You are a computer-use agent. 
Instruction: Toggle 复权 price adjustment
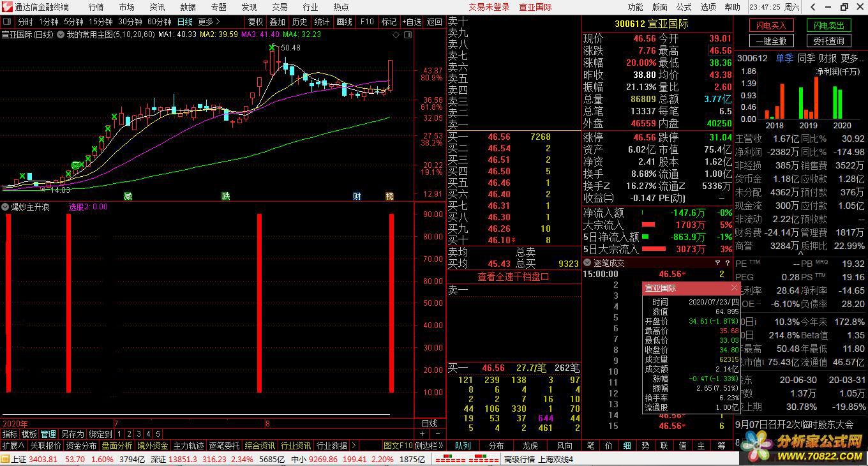(255, 21)
